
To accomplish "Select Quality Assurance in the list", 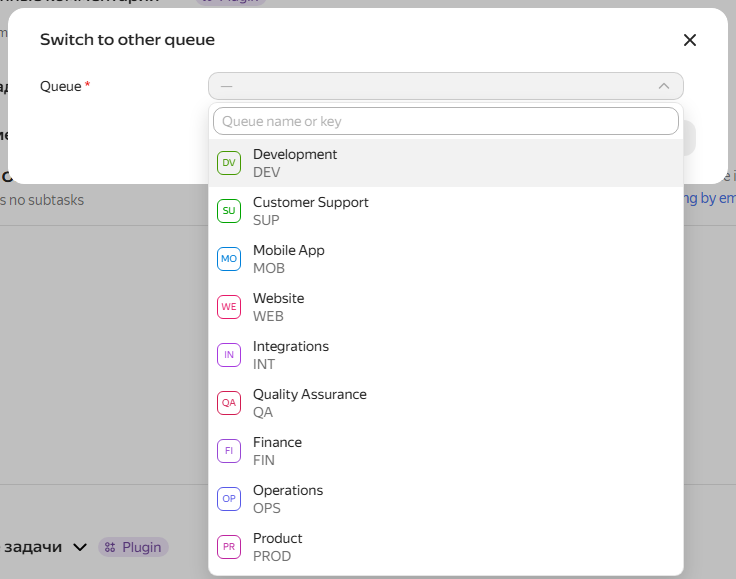I will [x=445, y=403].
